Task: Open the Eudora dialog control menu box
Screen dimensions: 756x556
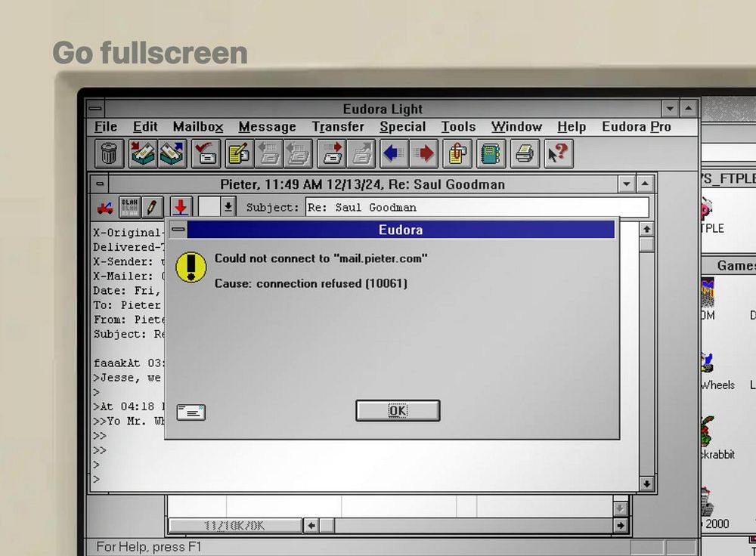Action: (x=178, y=230)
